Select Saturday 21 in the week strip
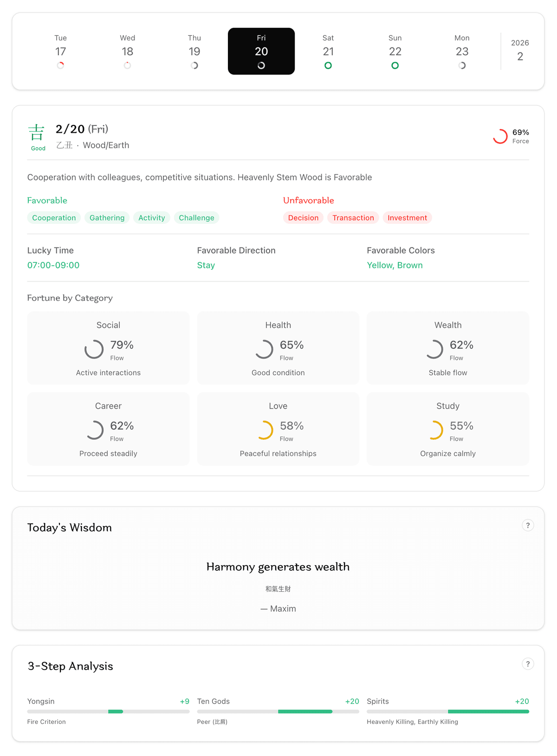The width and height of the screenshot is (557, 756). (328, 51)
